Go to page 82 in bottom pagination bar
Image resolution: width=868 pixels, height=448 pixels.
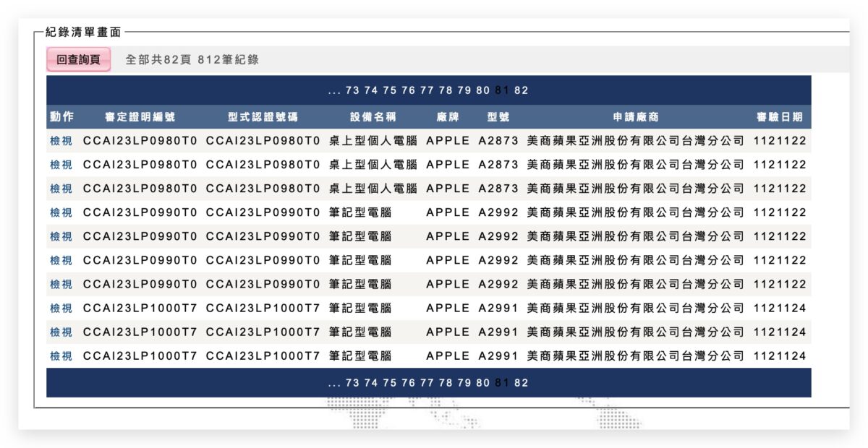521,383
